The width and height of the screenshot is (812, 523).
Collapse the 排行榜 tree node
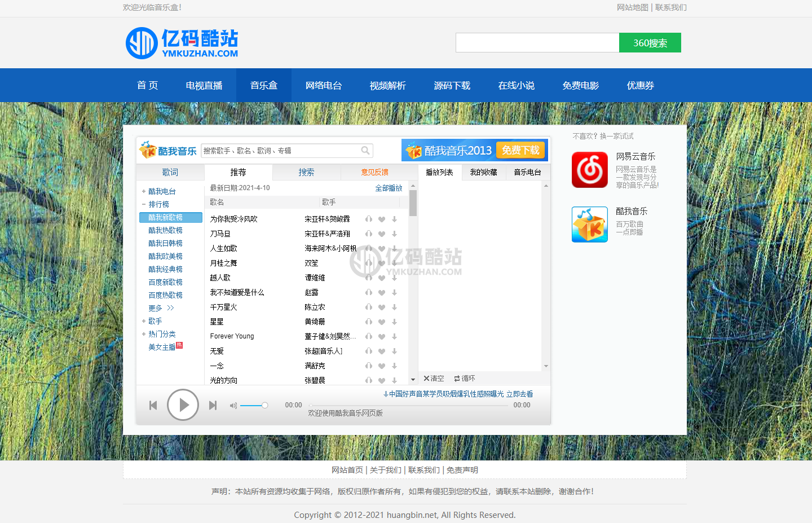tap(144, 204)
